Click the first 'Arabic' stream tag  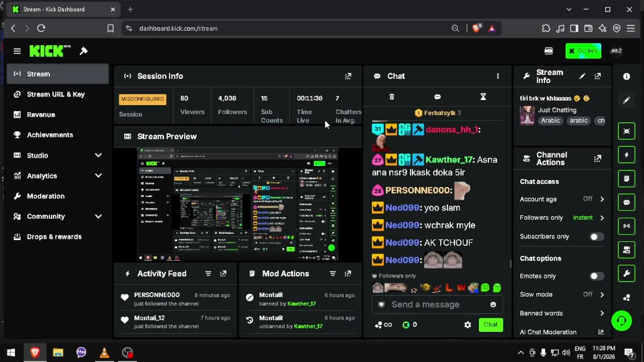[x=550, y=121]
